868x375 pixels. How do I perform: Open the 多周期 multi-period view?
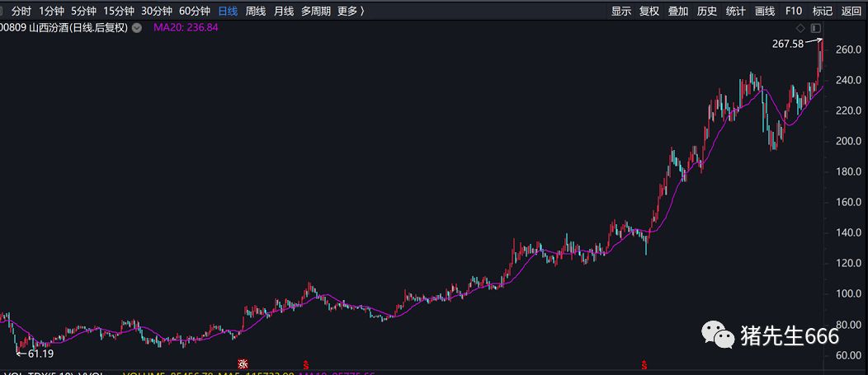tap(316, 11)
